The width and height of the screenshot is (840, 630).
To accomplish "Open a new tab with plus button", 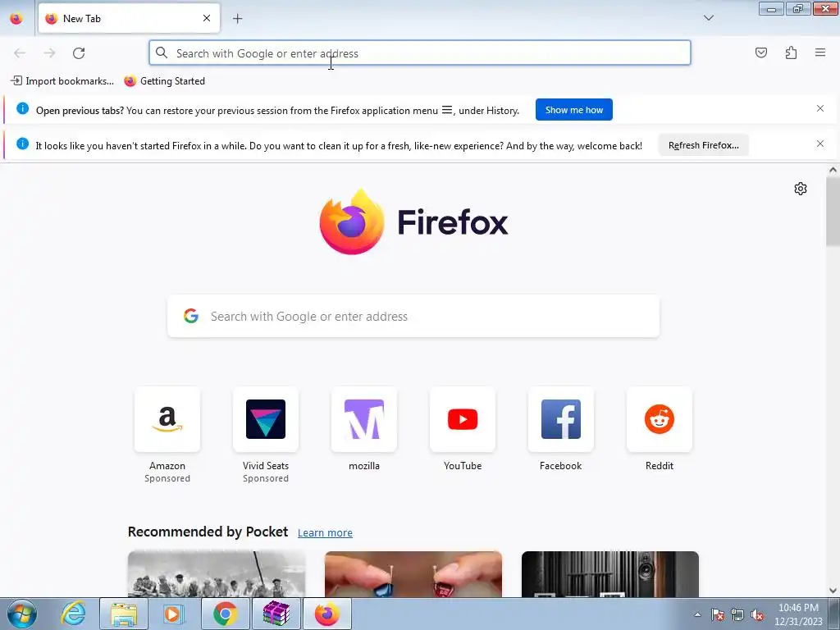I will point(237,18).
